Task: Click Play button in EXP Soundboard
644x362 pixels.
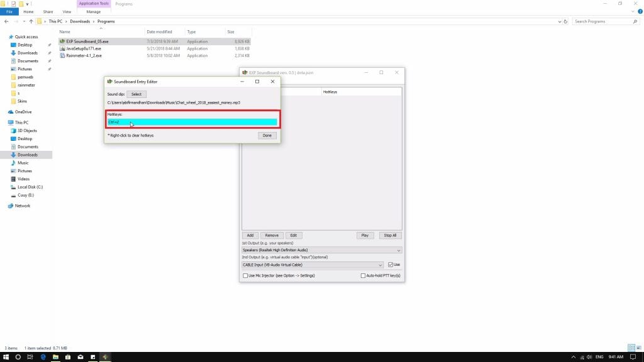Action: pos(365,235)
